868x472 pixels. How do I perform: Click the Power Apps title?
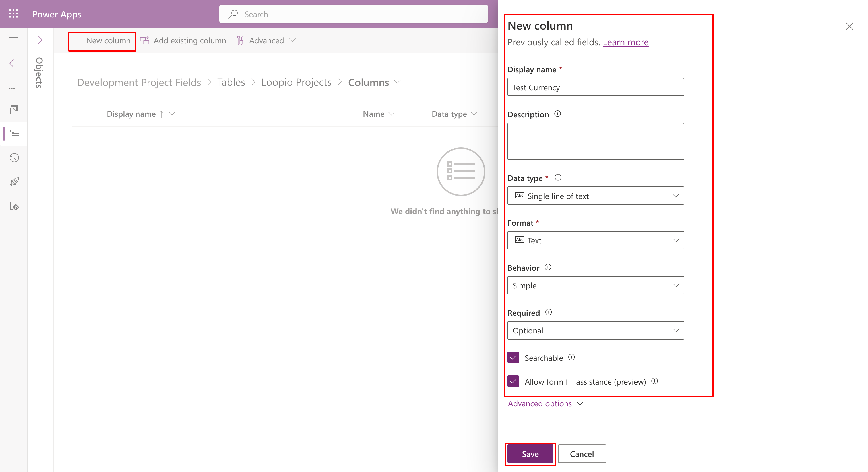(57, 14)
